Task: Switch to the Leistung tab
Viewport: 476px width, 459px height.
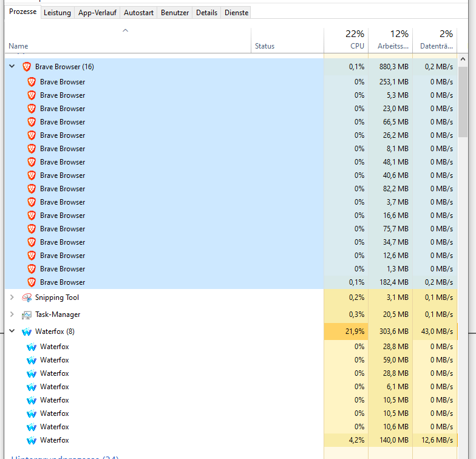Action: point(57,13)
